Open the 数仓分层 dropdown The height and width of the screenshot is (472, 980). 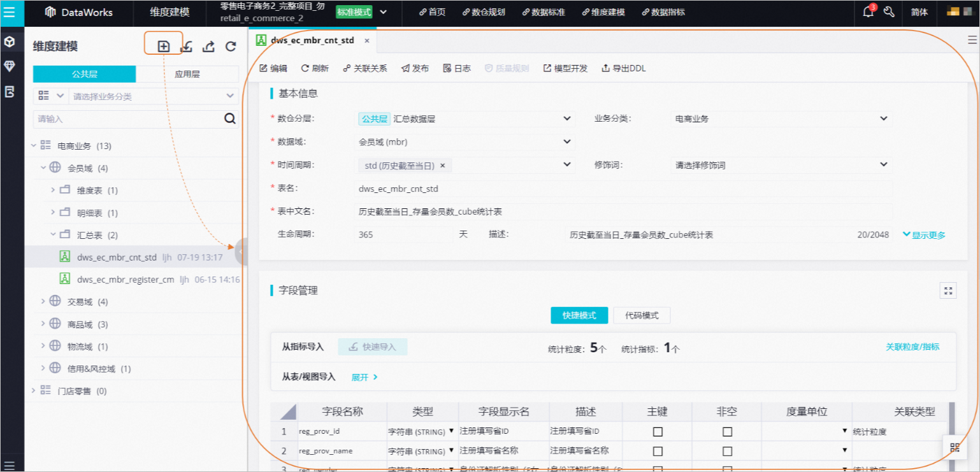(465, 118)
